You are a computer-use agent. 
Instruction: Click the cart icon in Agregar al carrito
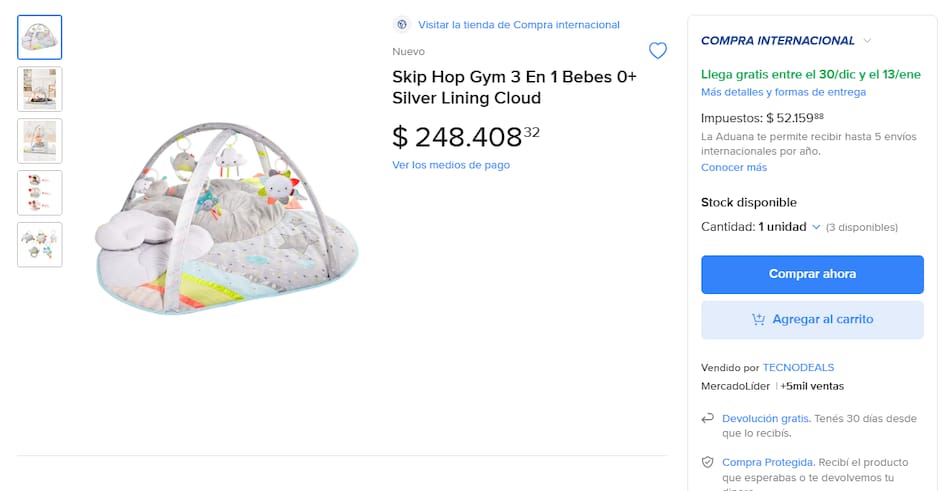(x=759, y=319)
